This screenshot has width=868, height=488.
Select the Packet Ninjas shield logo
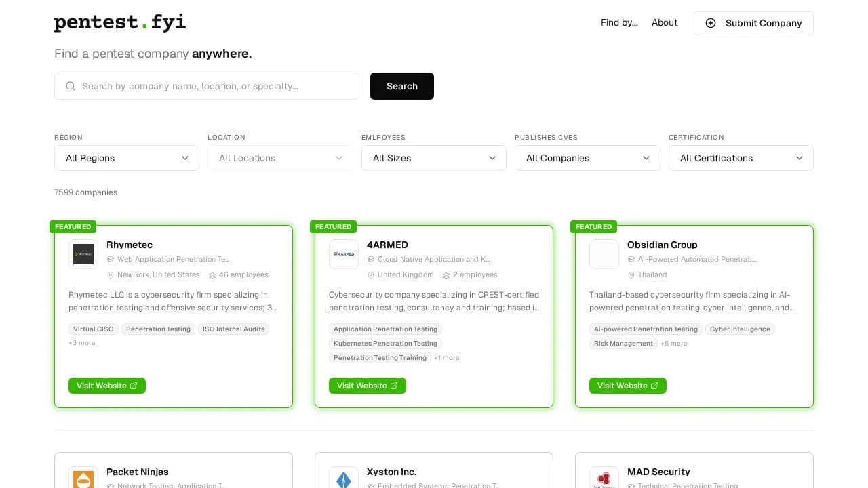[x=83, y=479]
